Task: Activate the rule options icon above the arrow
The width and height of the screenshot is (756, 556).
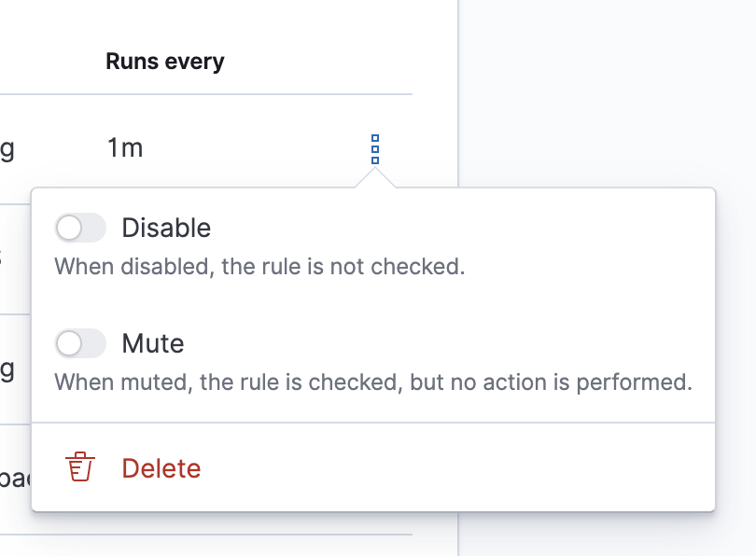Action: [x=373, y=149]
